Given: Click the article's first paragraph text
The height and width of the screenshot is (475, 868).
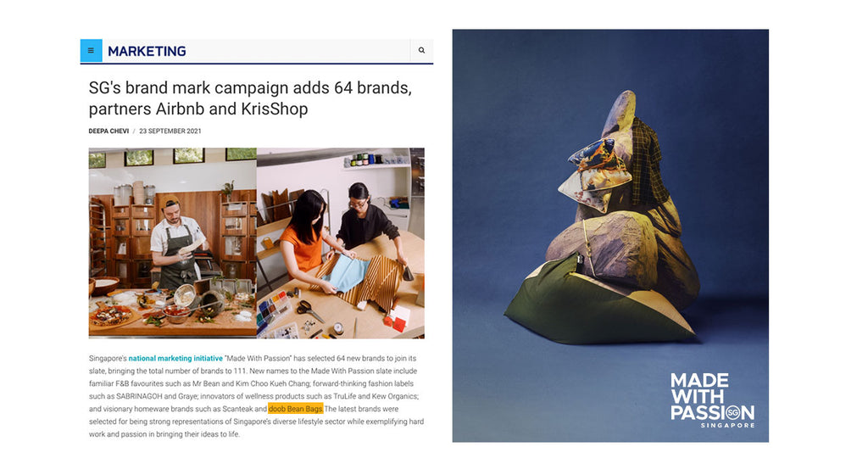Looking at the screenshot, I should pos(256,396).
